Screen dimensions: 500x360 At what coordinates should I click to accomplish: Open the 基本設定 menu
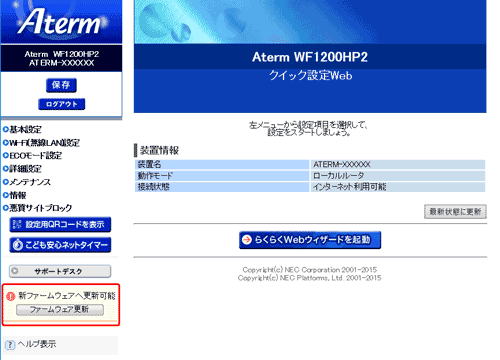pyautogui.click(x=25, y=129)
